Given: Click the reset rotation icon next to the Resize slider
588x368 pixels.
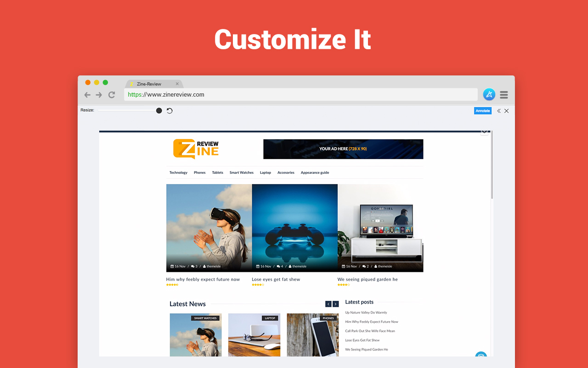Looking at the screenshot, I should coord(170,110).
